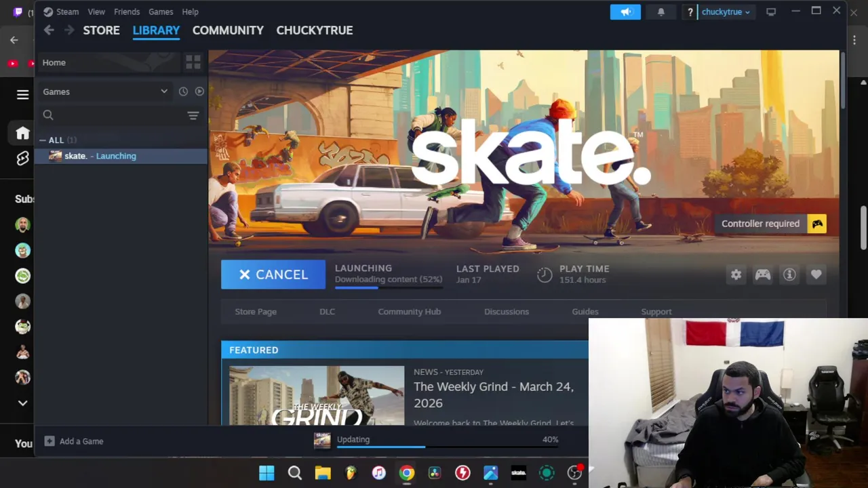Open The Weekly Grind - March 24 headline

click(494, 394)
